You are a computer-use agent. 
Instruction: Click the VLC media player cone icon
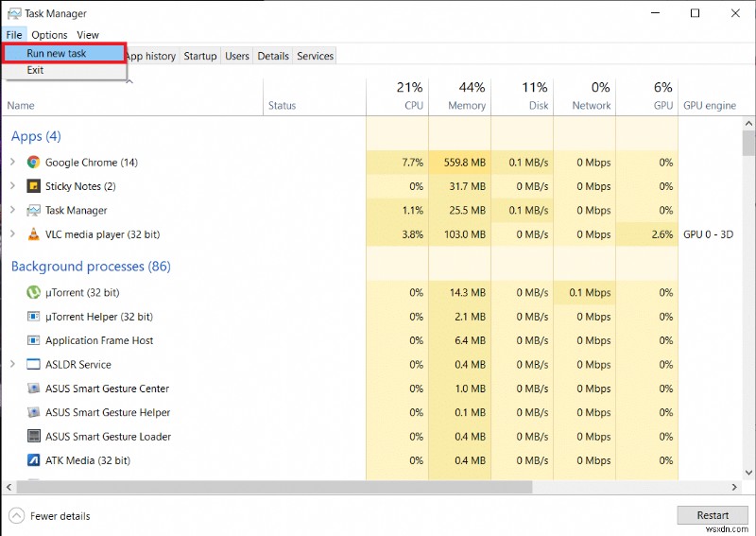click(x=33, y=234)
